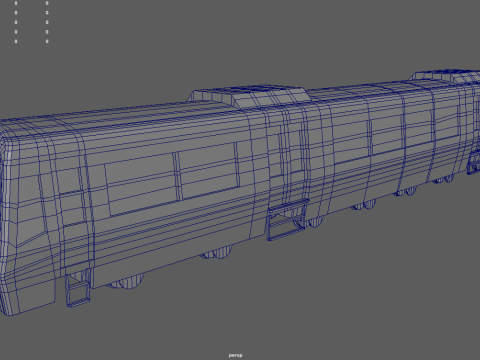Select the boarding steps below the middle door
The height and width of the screenshot is (360, 480).
(x=288, y=220)
